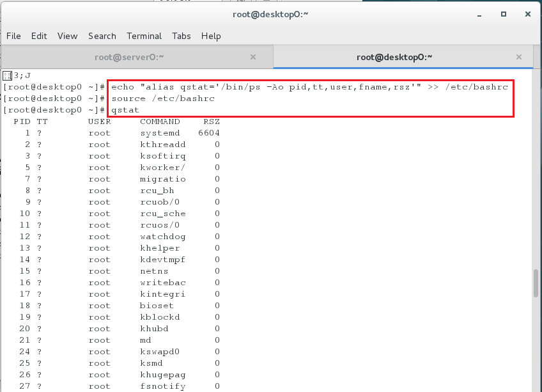Click the PID column header
The height and width of the screenshot is (392, 542).
(22, 122)
